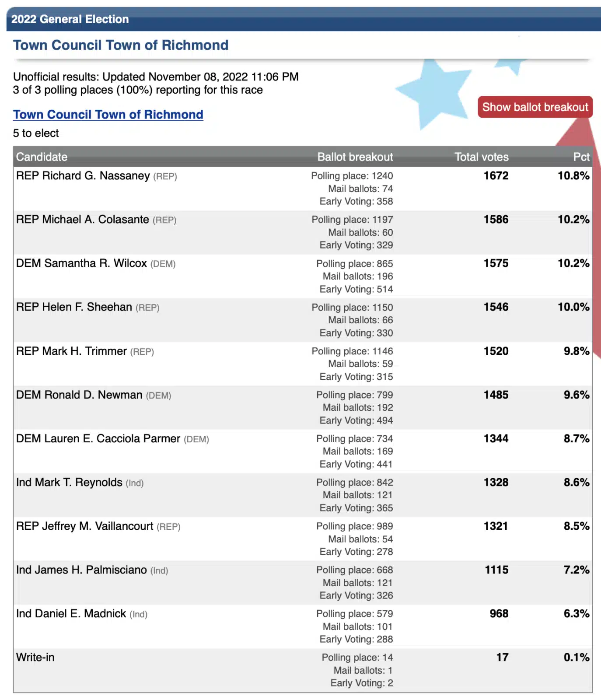Screen dimensions: 601x700
Task: Select the 2022 General Election banner
Action: [304, 19]
